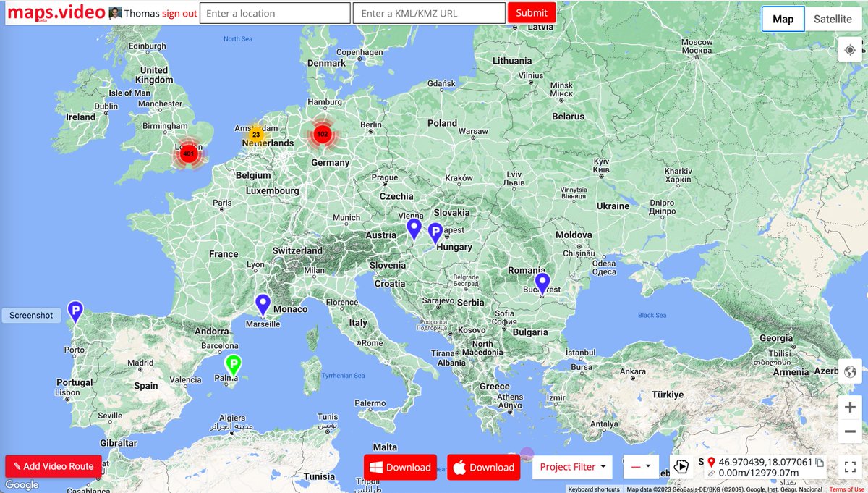Click the Thomas username text

coord(142,14)
